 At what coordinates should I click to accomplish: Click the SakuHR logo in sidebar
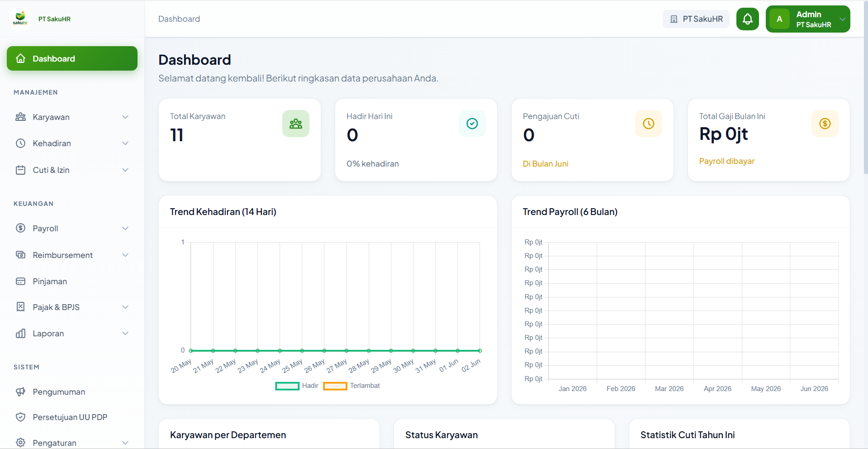20,19
